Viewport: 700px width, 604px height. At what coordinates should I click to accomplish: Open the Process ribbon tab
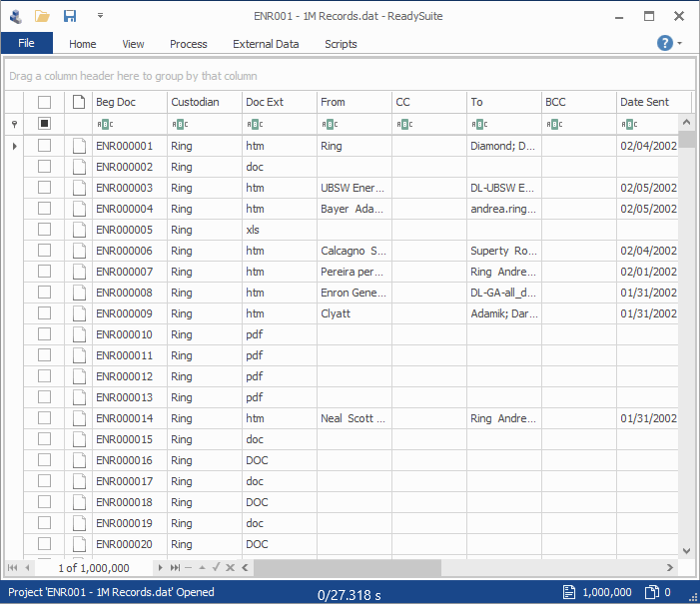point(188,44)
